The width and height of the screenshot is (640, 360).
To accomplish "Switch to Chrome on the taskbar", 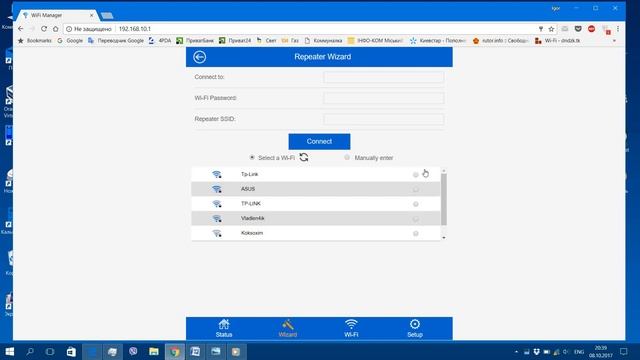I will tap(175, 351).
